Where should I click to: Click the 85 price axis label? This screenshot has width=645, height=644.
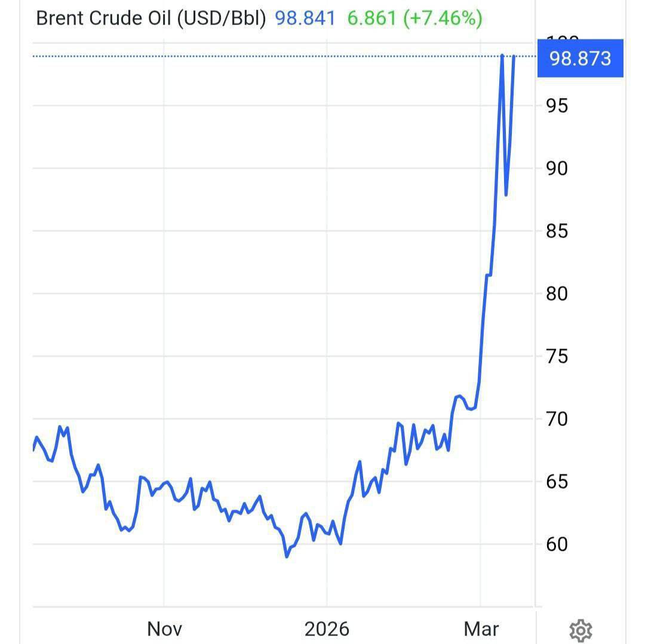(x=557, y=231)
